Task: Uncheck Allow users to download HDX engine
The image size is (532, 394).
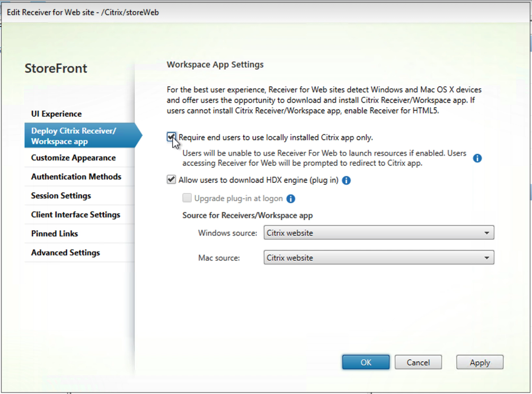Action: pos(171,180)
